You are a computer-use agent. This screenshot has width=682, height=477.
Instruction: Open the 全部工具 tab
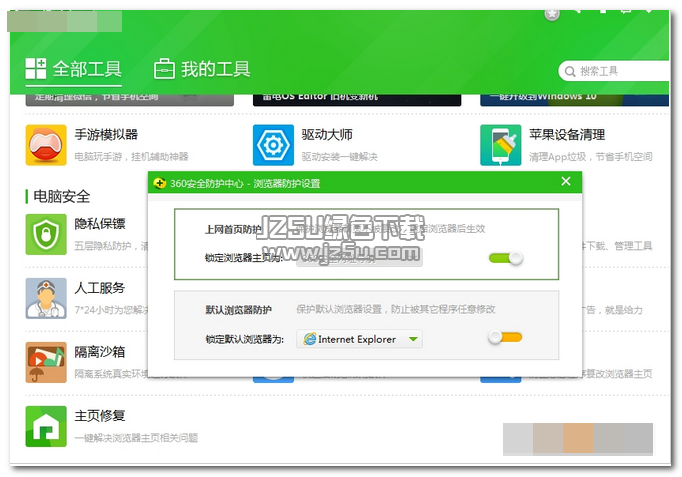click(74, 69)
